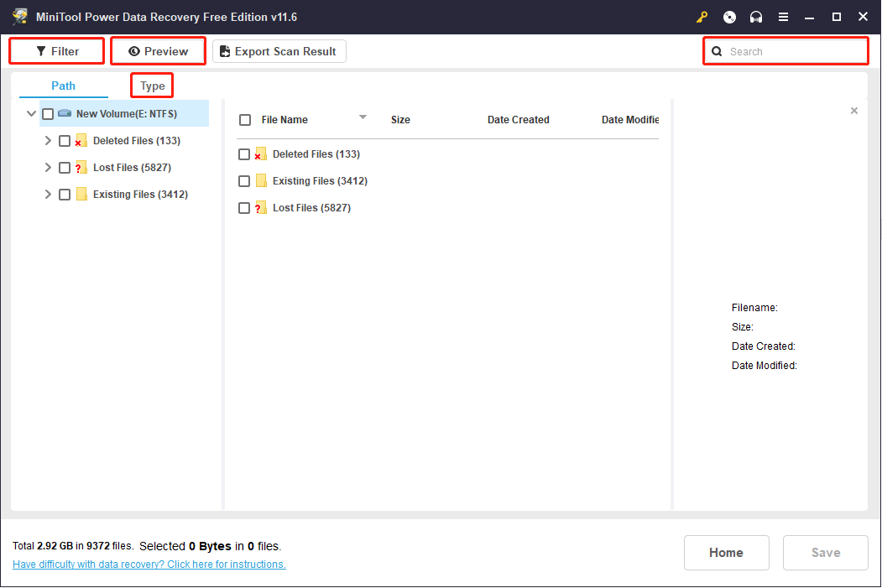882x588 pixels.
Task: Select the Path tab
Action: click(x=63, y=86)
